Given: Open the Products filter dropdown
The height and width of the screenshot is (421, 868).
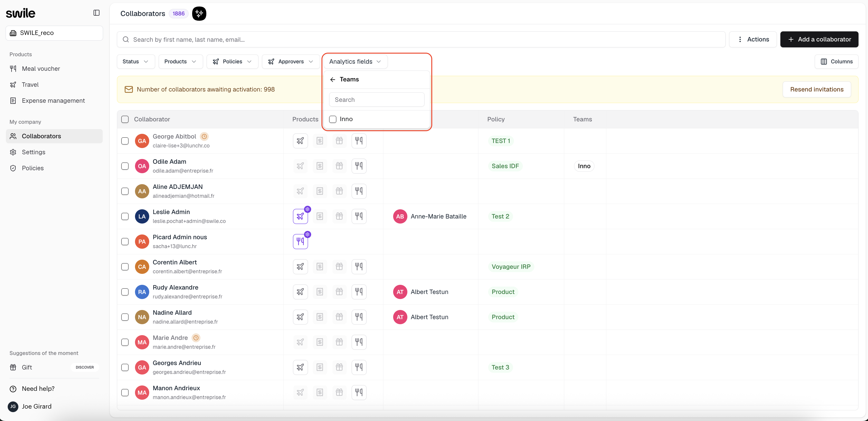Looking at the screenshot, I should 180,62.
